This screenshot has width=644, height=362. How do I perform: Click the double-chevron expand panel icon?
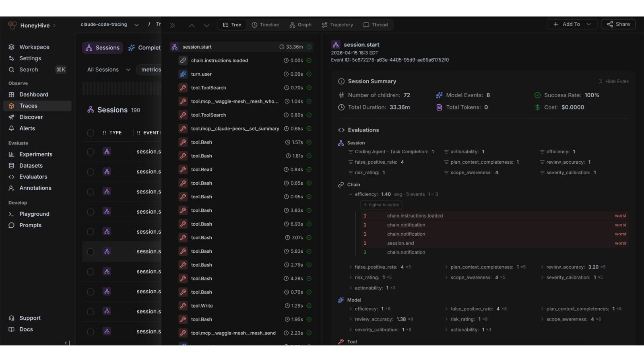pos(172,25)
